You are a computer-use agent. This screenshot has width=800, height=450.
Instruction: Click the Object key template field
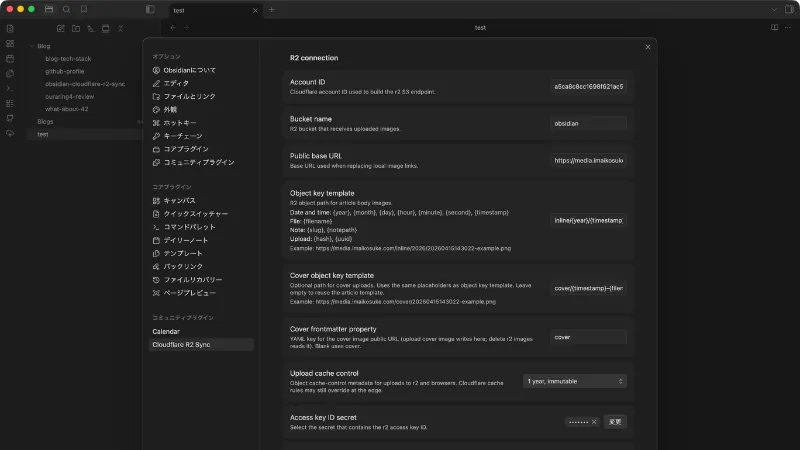click(588, 220)
